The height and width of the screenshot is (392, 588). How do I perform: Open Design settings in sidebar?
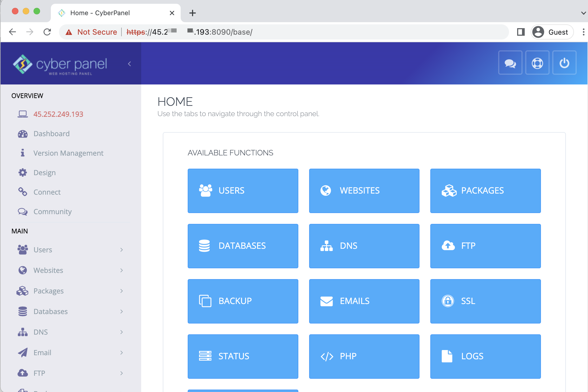[45, 173]
